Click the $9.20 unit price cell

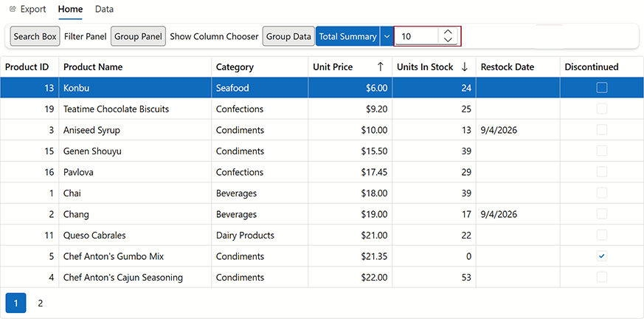[350, 109]
